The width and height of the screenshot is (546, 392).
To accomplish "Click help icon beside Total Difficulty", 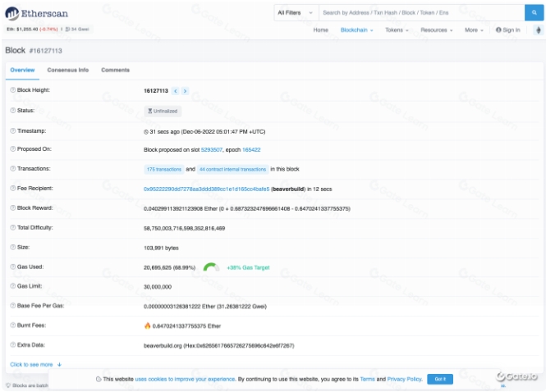I will 13,227.
